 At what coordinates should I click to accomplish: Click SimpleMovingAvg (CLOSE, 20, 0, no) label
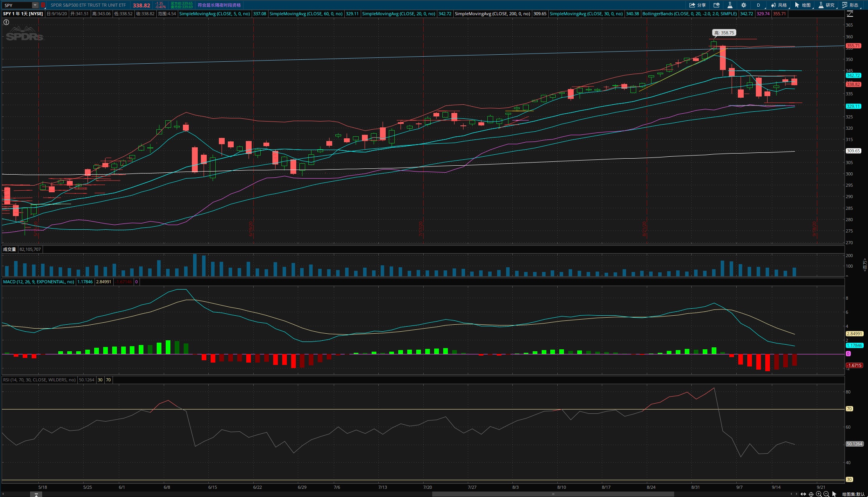pos(399,14)
